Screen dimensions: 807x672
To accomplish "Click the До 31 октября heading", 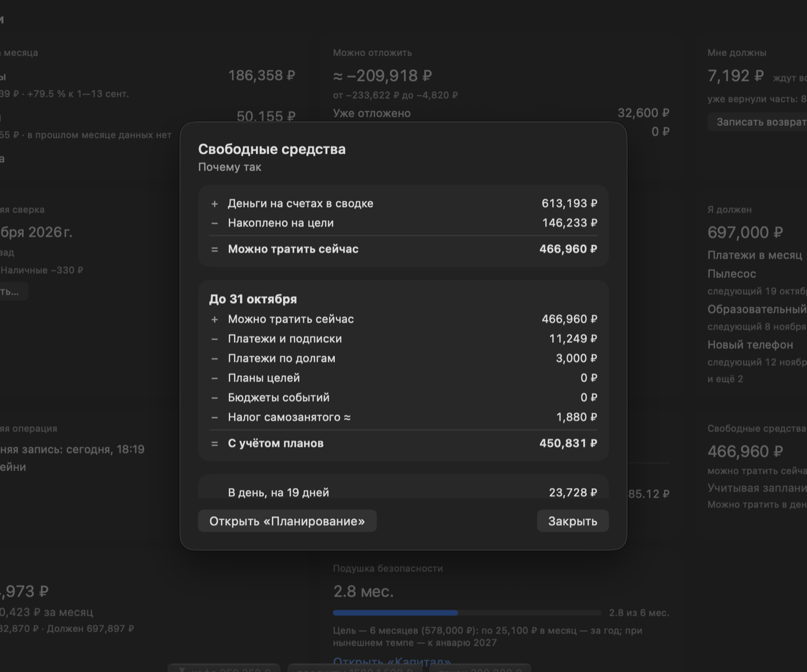I will pos(253,299).
